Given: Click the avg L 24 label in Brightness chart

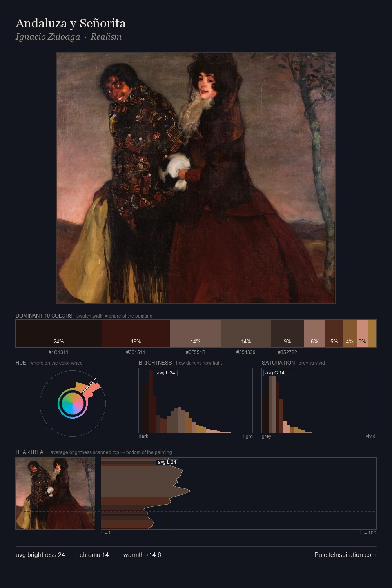Looking at the screenshot, I should pyautogui.click(x=166, y=373).
